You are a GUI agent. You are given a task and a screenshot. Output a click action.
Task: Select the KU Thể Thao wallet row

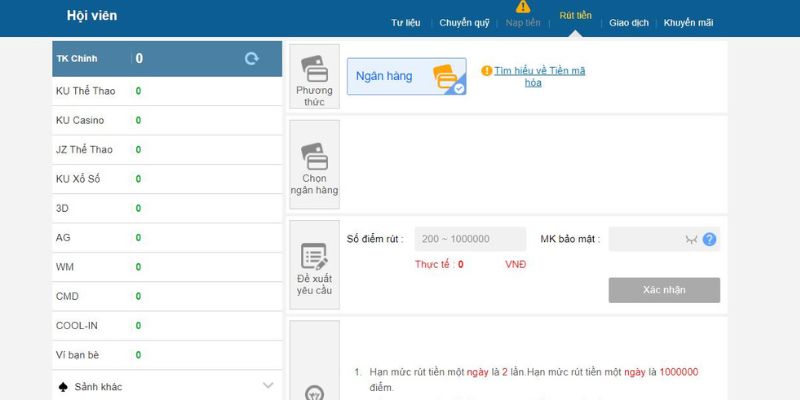167,91
